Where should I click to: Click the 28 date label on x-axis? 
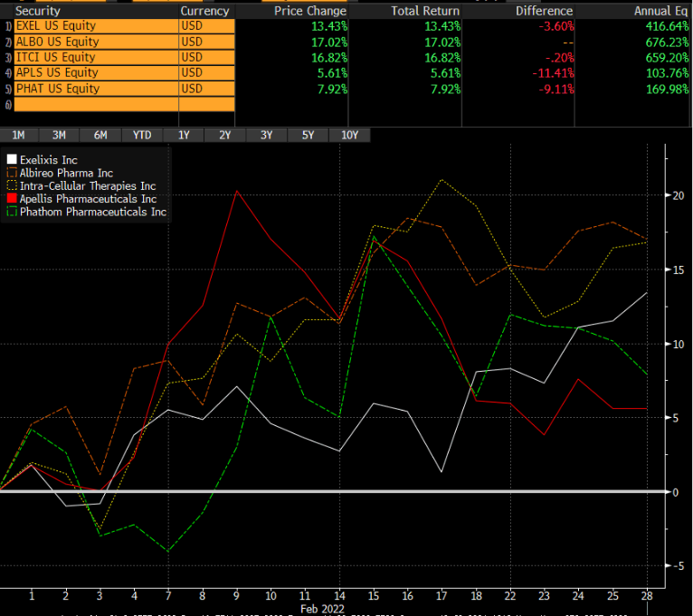(647, 596)
